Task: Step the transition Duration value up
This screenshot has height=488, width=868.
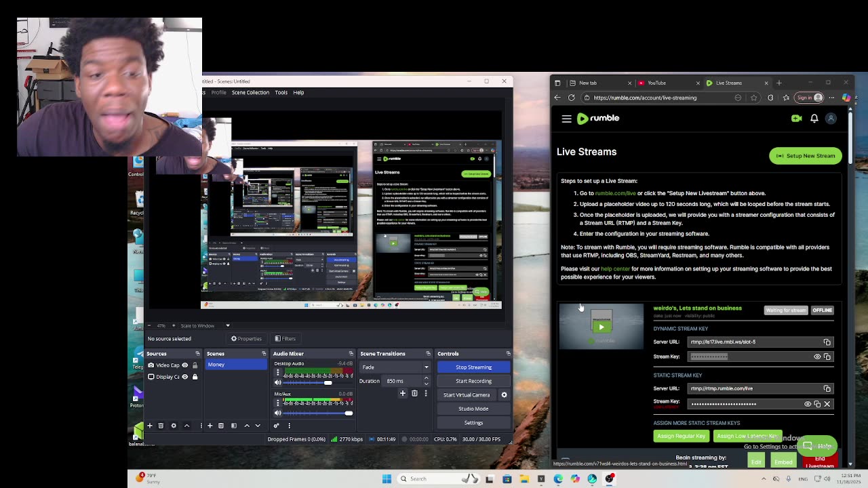Action: (x=426, y=379)
